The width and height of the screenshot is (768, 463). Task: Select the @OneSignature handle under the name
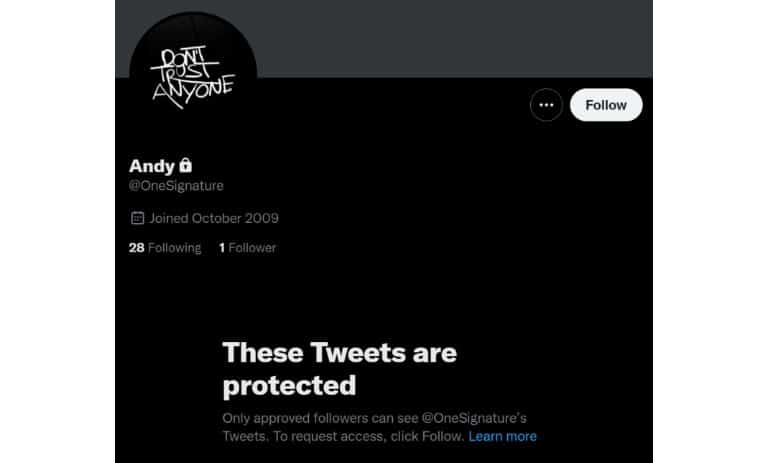pyautogui.click(x=176, y=186)
